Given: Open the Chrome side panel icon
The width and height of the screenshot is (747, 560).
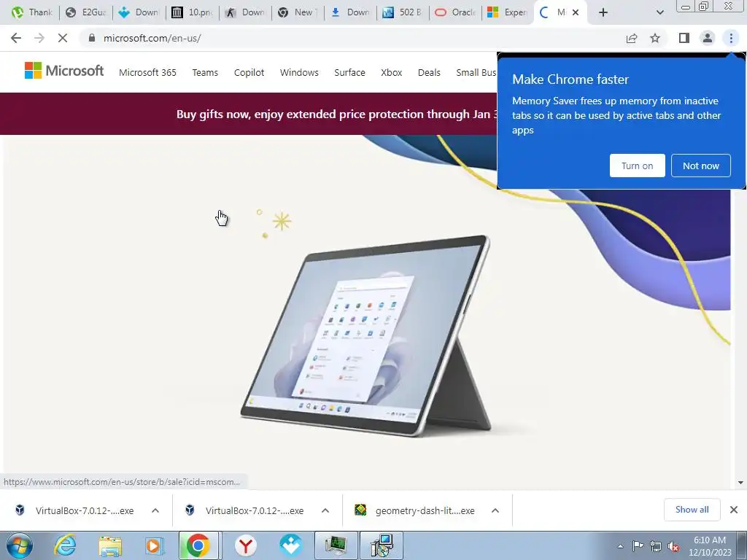Looking at the screenshot, I should point(684,38).
